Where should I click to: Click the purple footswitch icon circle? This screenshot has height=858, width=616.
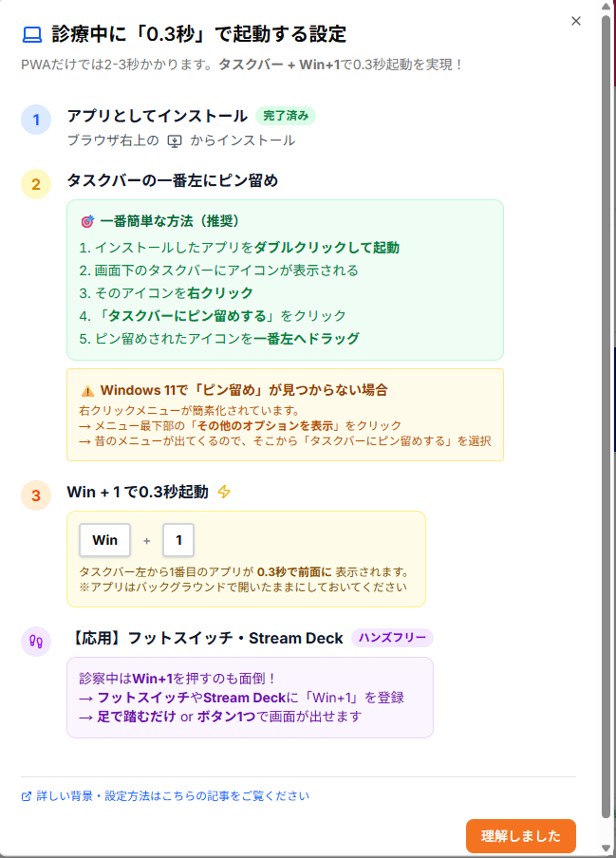click(x=36, y=642)
